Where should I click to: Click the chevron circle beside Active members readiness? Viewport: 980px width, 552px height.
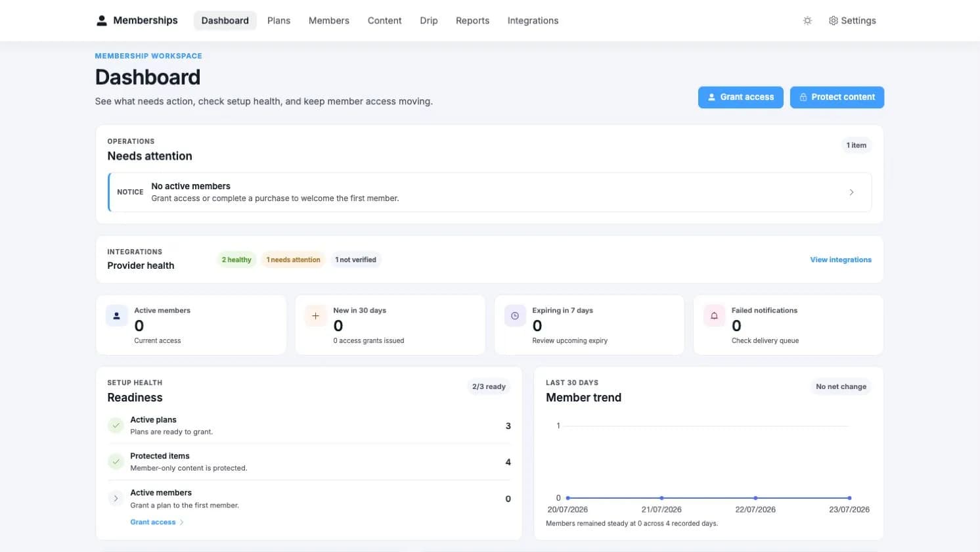pyautogui.click(x=116, y=498)
